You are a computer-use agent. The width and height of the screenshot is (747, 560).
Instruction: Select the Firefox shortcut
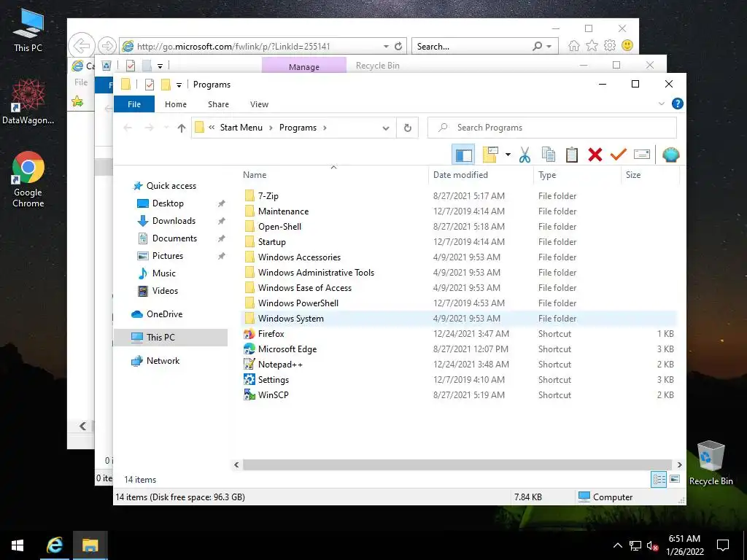tap(271, 334)
